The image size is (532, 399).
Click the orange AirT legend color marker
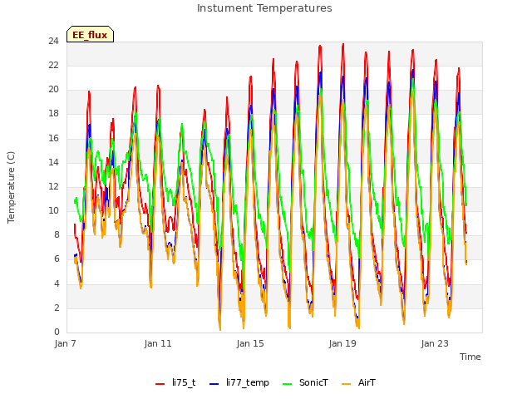346,384
